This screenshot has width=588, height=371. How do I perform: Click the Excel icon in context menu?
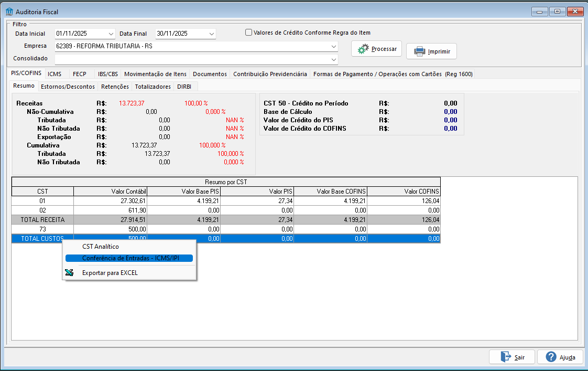pos(69,272)
